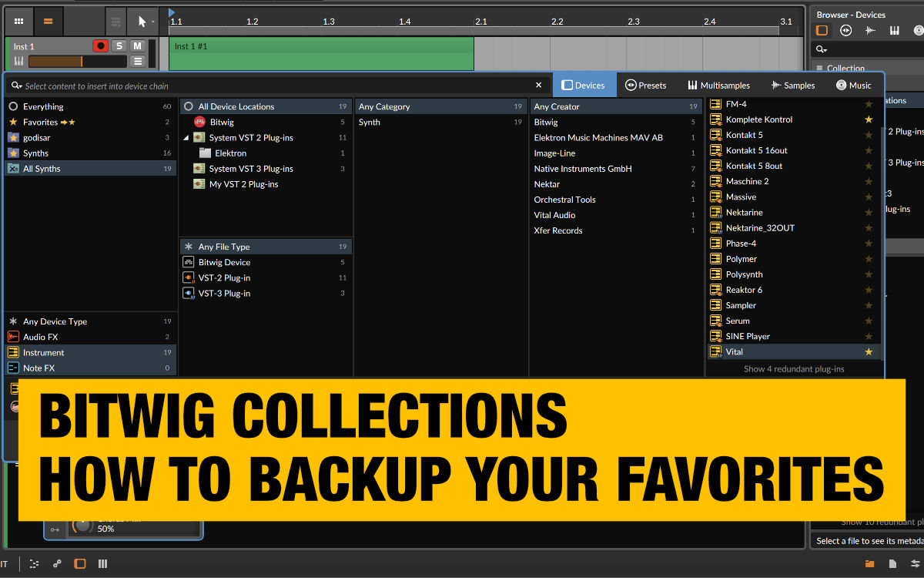924x578 pixels.
Task: Open the multisamples browser keyboard icon
Action: (894, 31)
